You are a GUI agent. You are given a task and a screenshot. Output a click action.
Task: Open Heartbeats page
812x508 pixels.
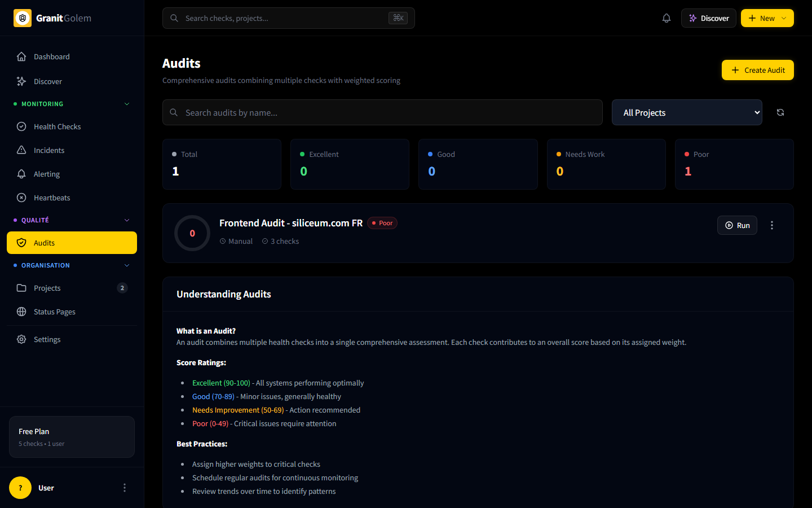pyautogui.click(x=72, y=198)
